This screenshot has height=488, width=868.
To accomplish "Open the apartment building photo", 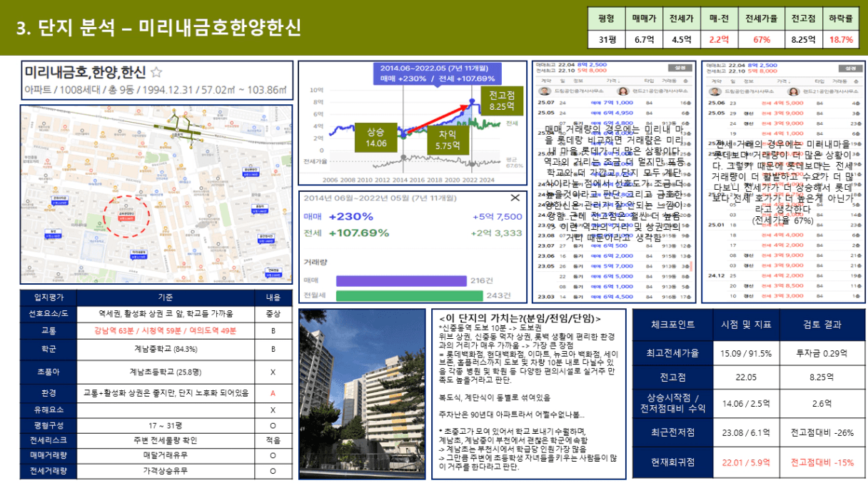I will click(361, 394).
